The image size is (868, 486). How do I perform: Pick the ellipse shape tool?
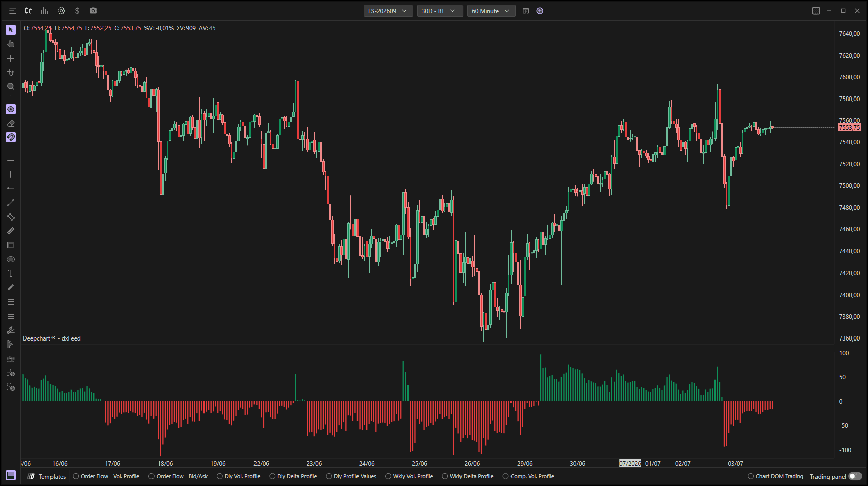pos(11,259)
